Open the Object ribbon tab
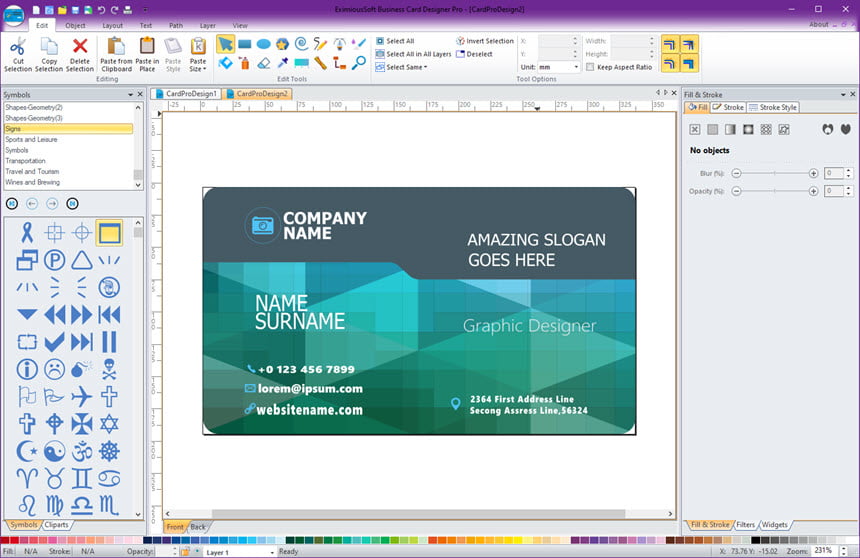 pyautogui.click(x=75, y=25)
